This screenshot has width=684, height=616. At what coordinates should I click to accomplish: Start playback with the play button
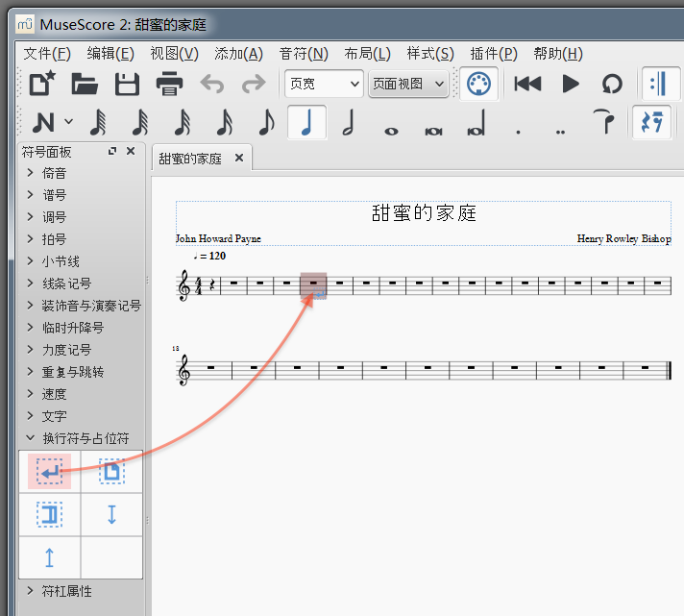pyautogui.click(x=571, y=84)
